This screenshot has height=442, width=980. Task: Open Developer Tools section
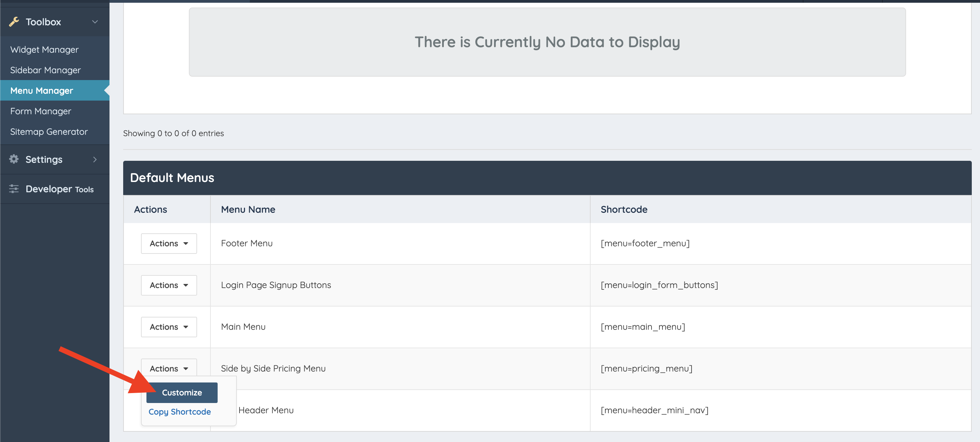[59, 189]
